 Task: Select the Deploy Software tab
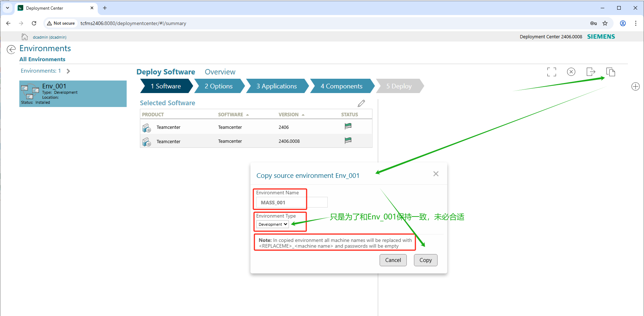(x=166, y=72)
